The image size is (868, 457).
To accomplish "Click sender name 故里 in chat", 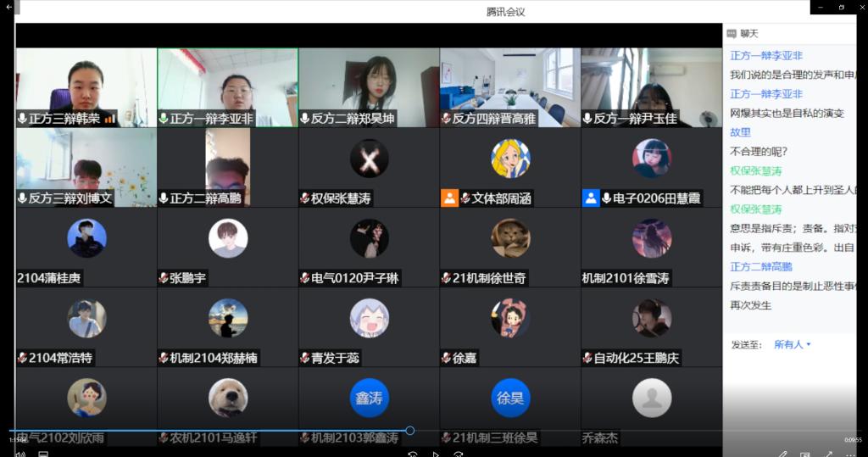I will [740, 132].
